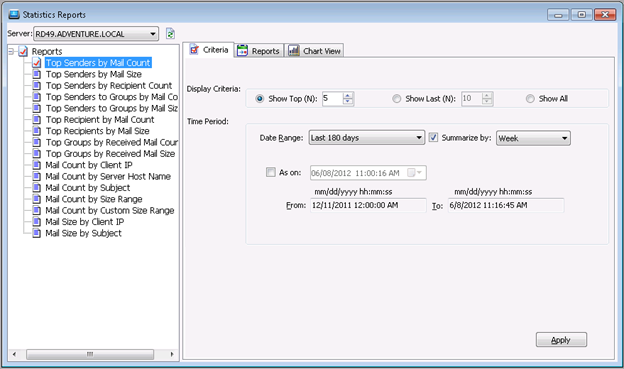Select the Show Last (N) radio button
The width and height of the screenshot is (624, 369).
tap(396, 98)
